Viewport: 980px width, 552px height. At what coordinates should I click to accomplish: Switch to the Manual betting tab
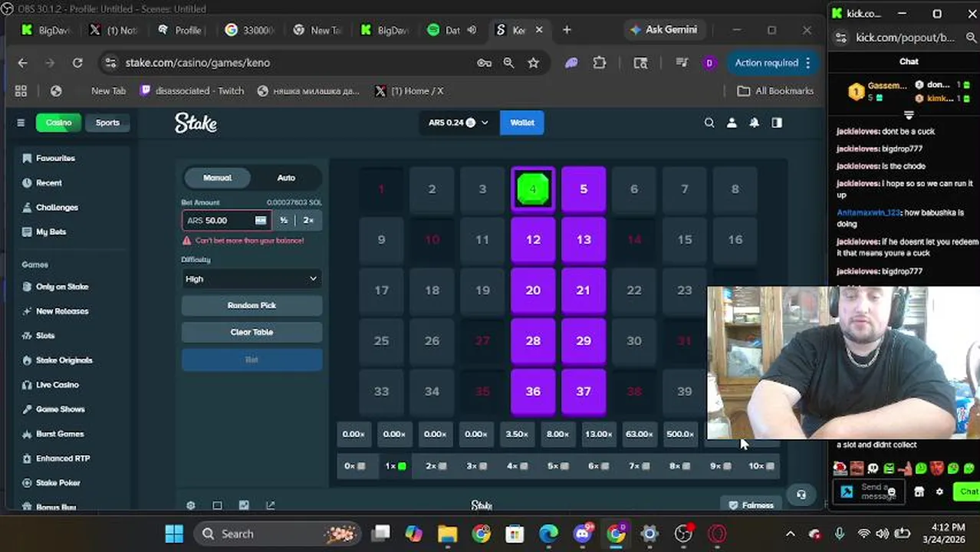click(x=217, y=178)
